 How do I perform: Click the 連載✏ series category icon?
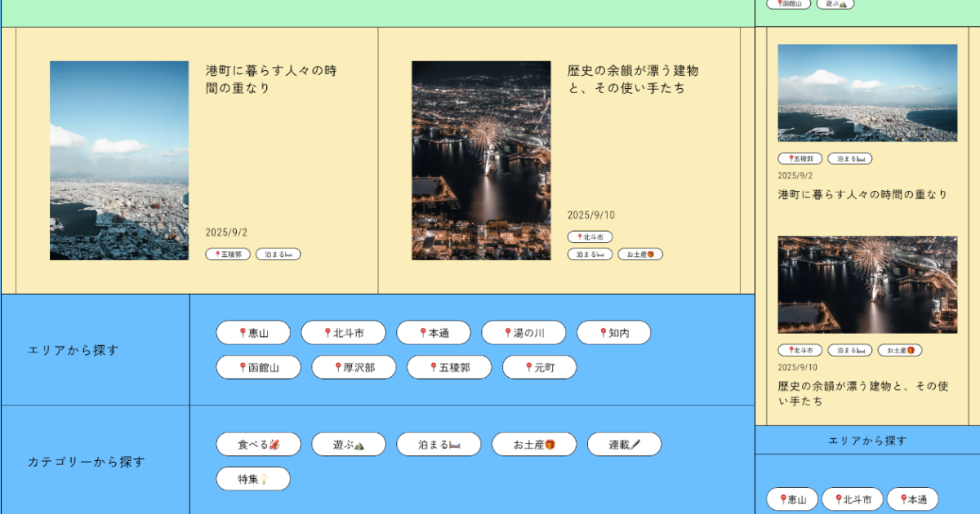(x=624, y=444)
